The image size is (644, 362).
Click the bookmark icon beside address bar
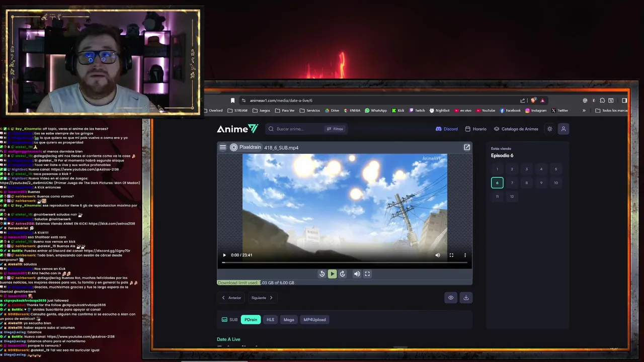pos(232,101)
